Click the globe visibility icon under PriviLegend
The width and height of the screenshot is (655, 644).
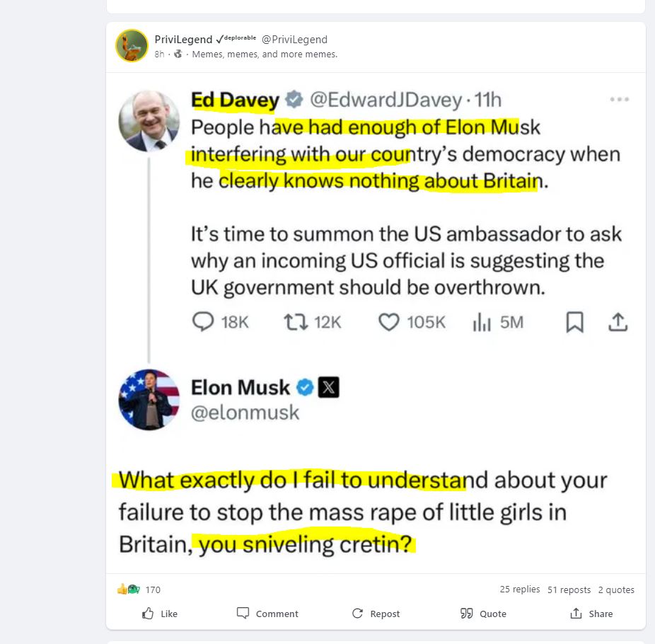[x=178, y=54]
